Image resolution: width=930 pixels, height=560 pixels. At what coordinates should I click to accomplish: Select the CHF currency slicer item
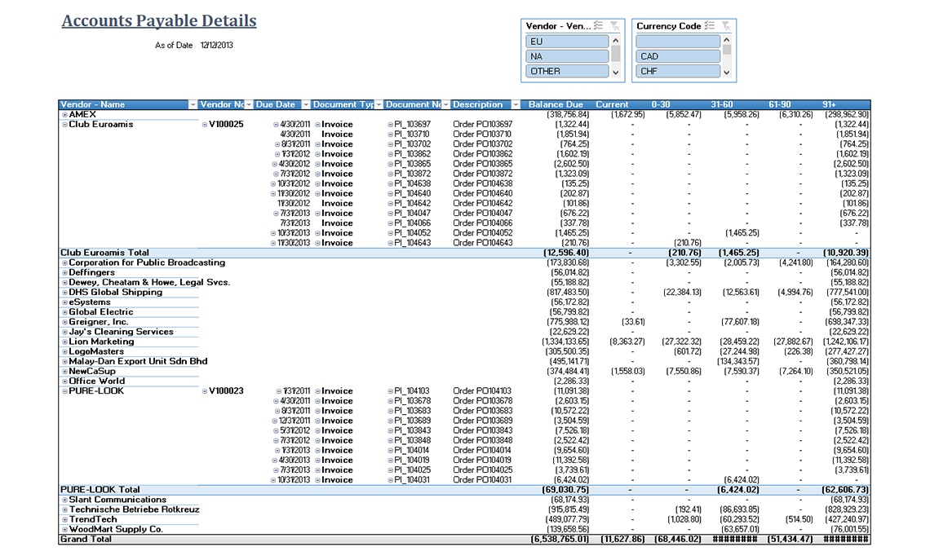coord(678,71)
